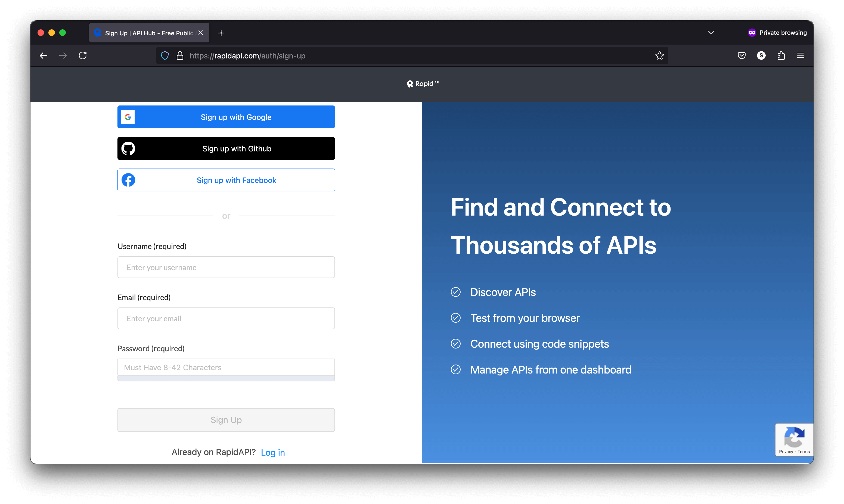Bookmark this page with the star icon
844x504 pixels.
click(660, 55)
